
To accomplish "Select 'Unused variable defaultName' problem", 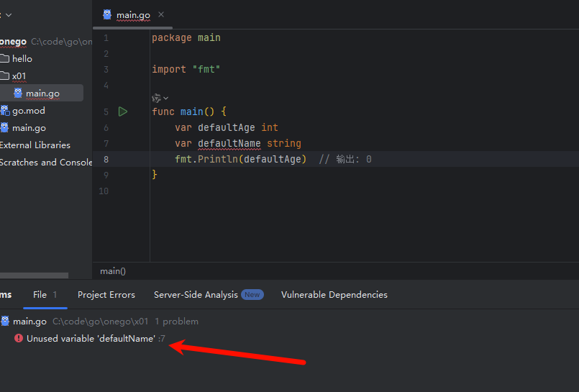I will pyautogui.click(x=91, y=339).
